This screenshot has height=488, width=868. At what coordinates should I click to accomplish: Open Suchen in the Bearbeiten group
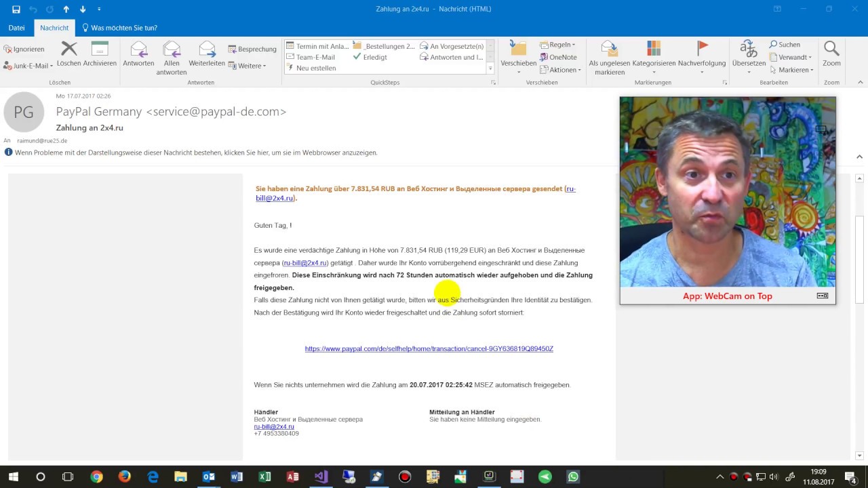tap(785, 45)
